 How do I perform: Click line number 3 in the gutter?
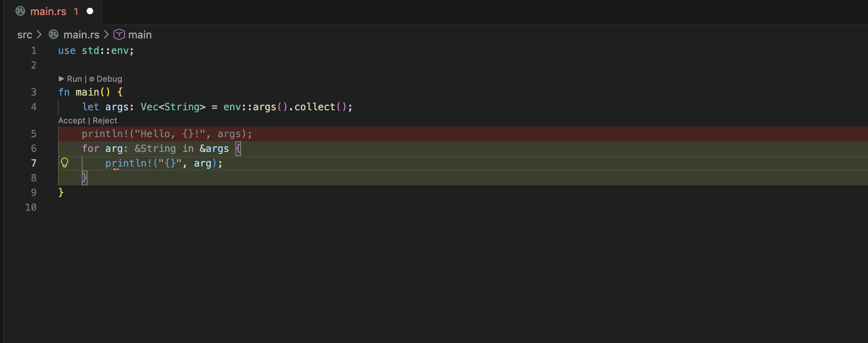pyautogui.click(x=34, y=92)
